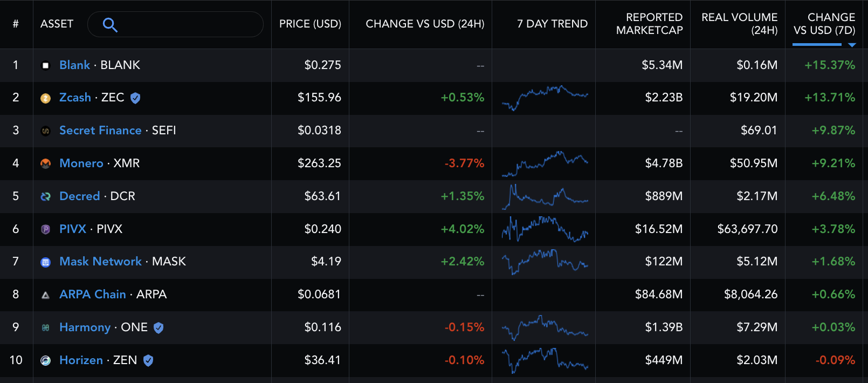Click Zcash verified shield badge
868x383 pixels.
(135, 98)
